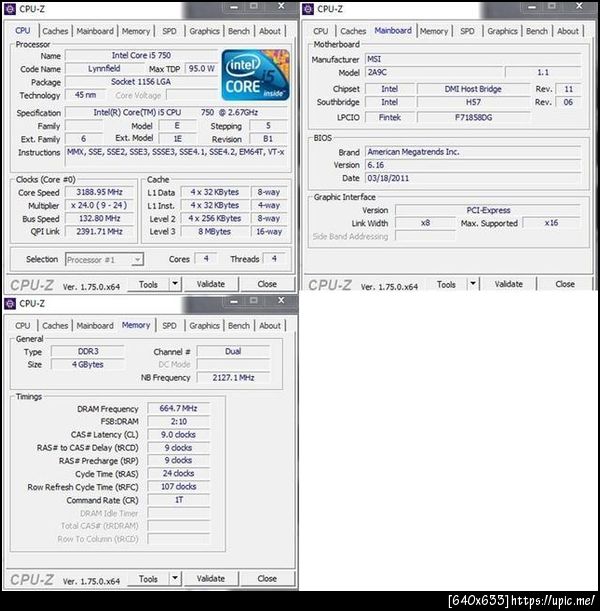Select CPU tab in the Memory window
The height and width of the screenshot is (611, 600).
pyautogui.click(x=23, y=326)
